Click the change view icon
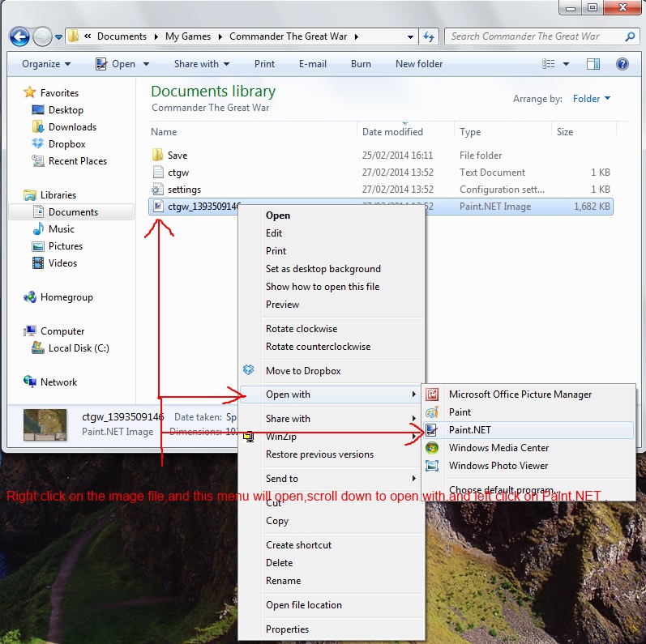This screenshot has width=646, height=644. (x=549, y=64)
